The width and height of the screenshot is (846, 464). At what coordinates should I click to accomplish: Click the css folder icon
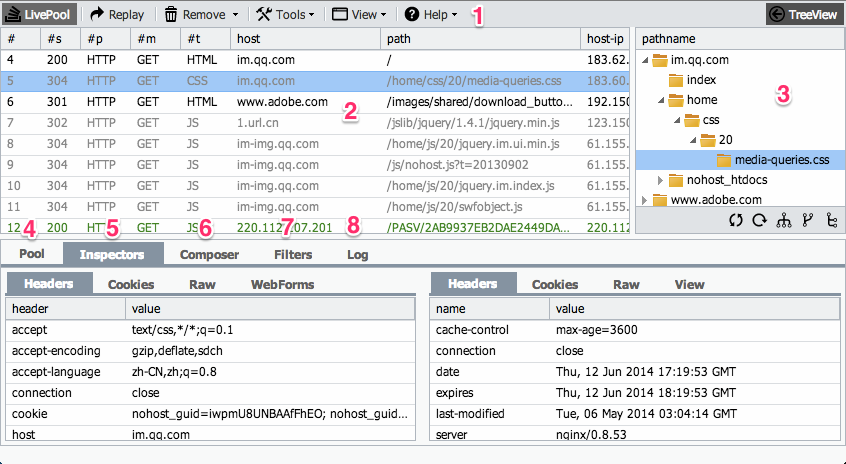692,120
